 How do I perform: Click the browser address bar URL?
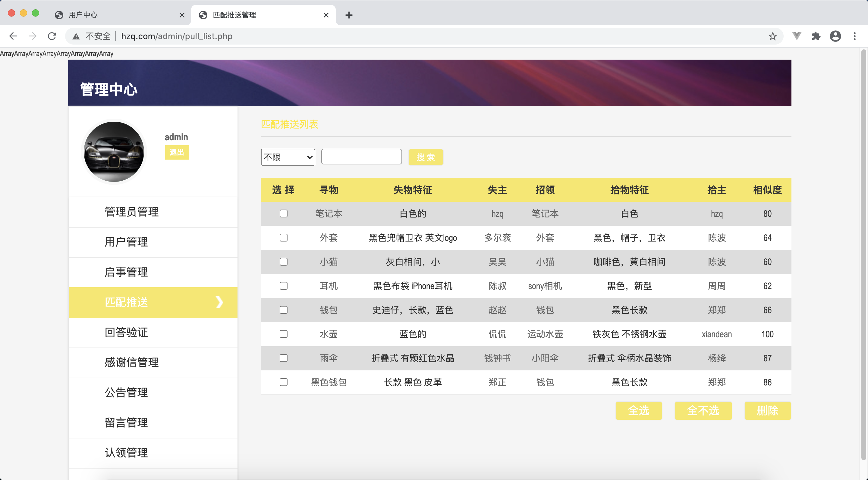[x=177, y=36]
